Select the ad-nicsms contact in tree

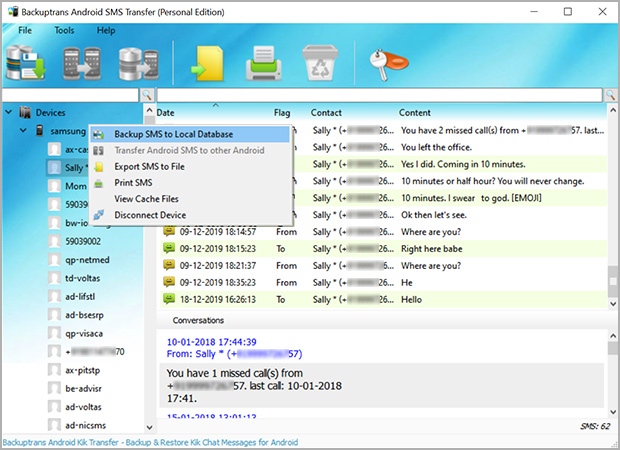(x=85, y=425)
